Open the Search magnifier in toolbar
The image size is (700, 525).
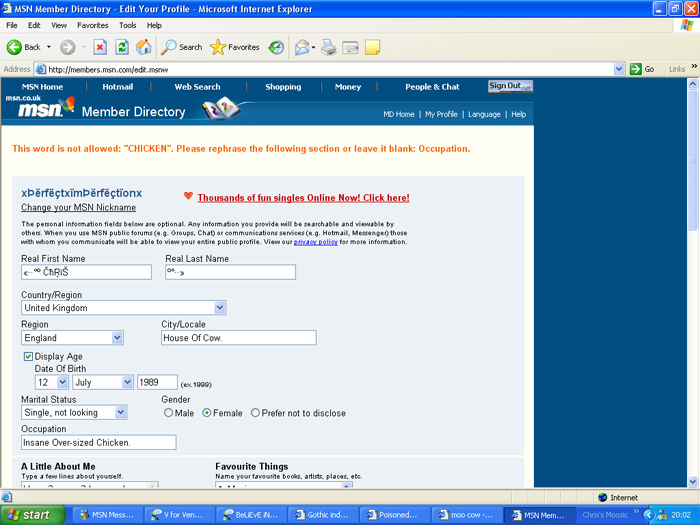click(169, 47)
